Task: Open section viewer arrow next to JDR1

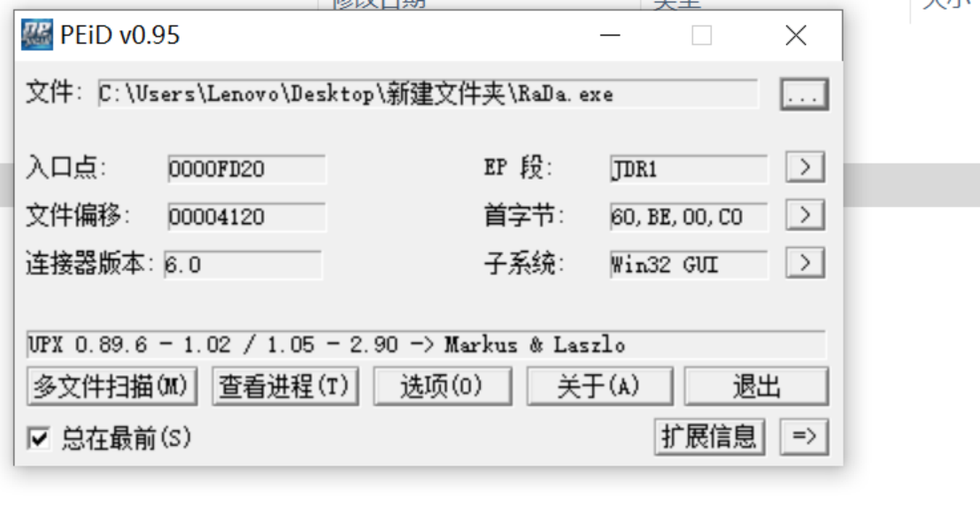Action: 805,167
